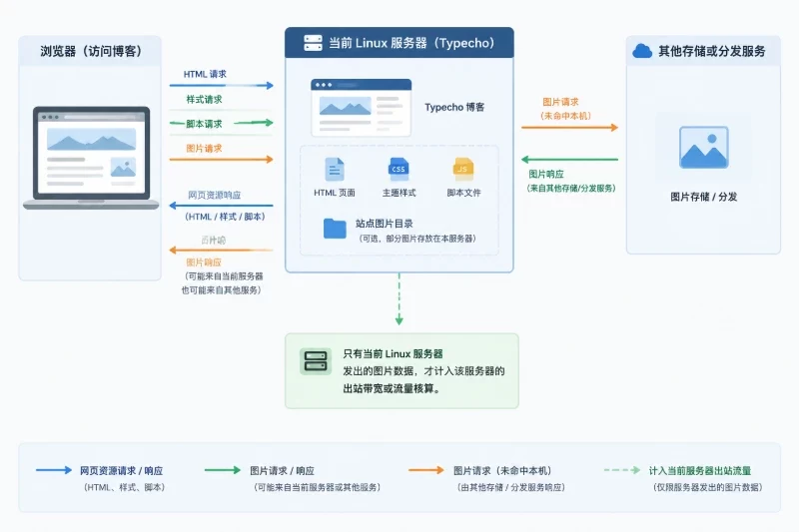Click the server icon beside 当前 Linux 服务器
The height and width of the screenshot is (532, 799).
tap(313, 43)
